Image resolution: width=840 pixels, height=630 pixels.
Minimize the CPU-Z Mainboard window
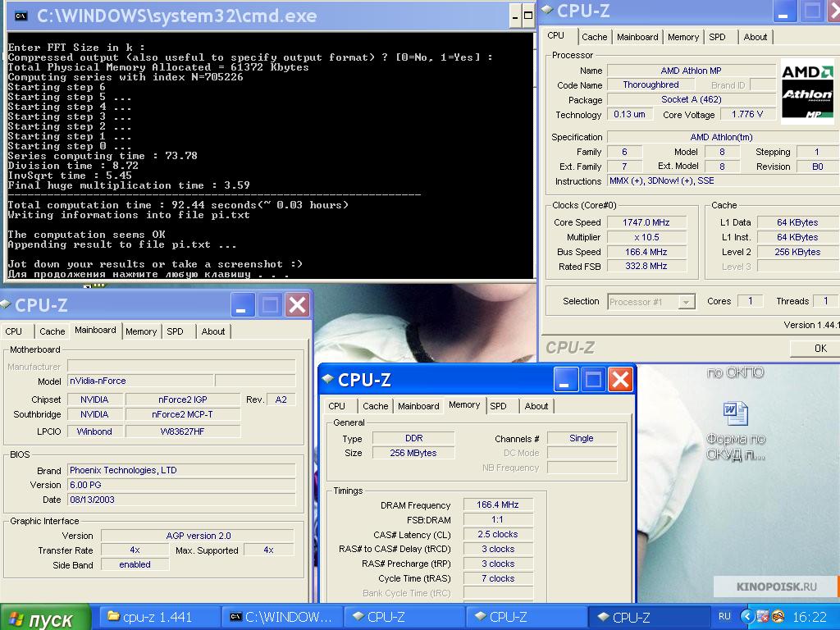(x=242, y=305)
